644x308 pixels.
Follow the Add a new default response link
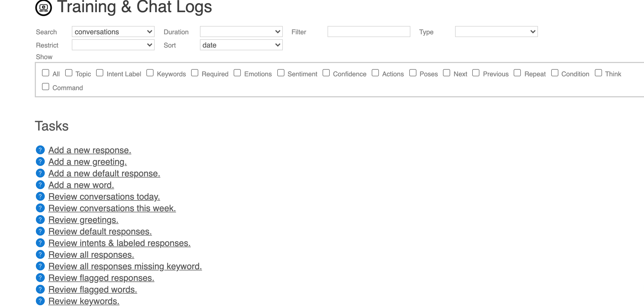pyautogui.click(x=104, y=173)
